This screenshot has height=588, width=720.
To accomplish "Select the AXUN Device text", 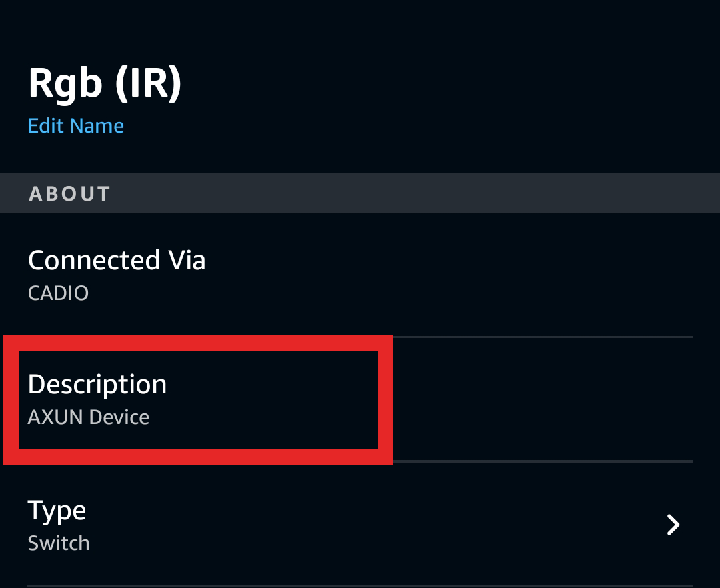I will coord(89,418).
